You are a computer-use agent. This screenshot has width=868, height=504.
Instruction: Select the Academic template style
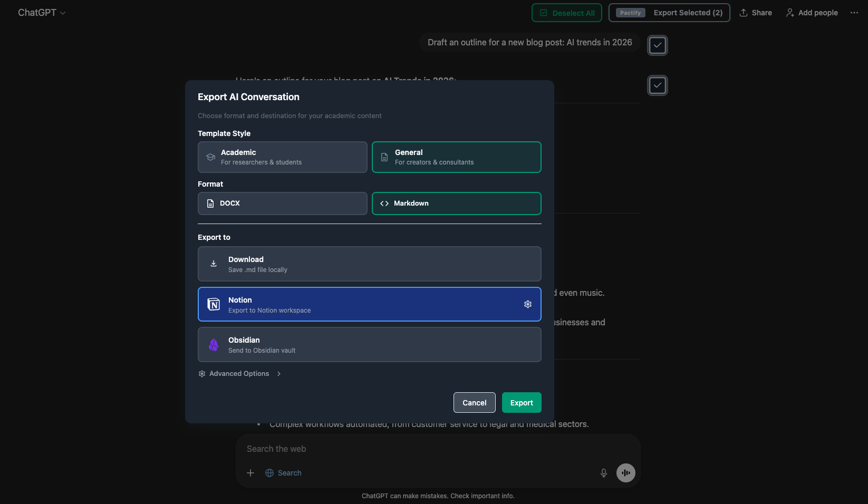(282, 157)
